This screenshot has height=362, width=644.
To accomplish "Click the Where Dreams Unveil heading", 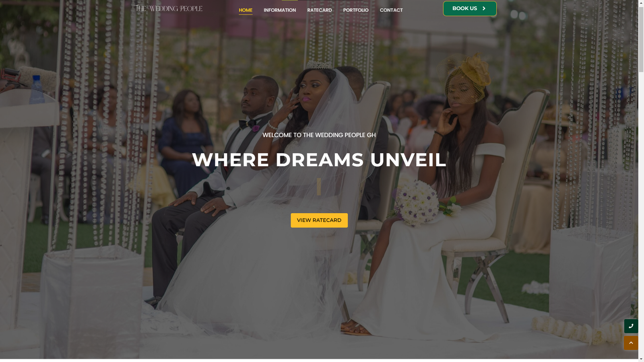I will point(319,160).
